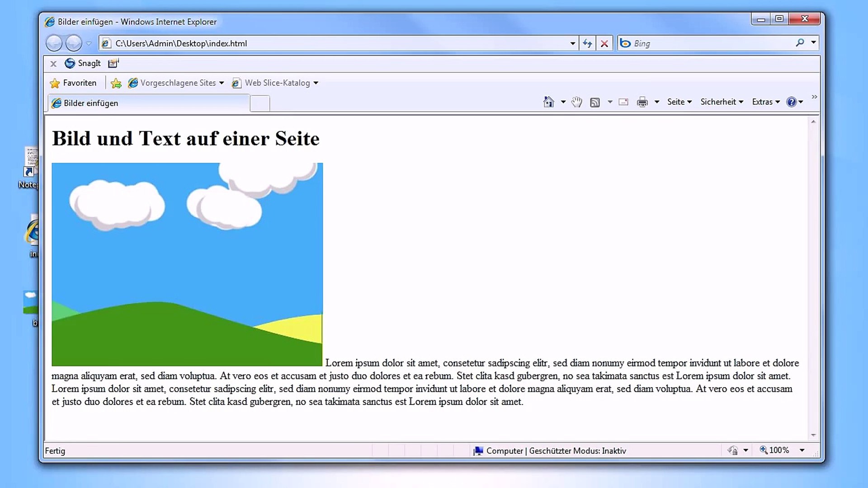Open the Sicherheit menu
The height and width of the screenshot is (488, 868).
(722, 102)
